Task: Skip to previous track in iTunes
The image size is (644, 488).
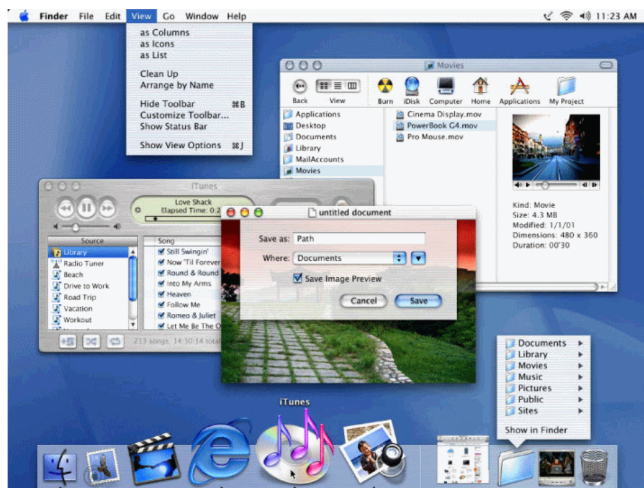Action: coord(66,209)
